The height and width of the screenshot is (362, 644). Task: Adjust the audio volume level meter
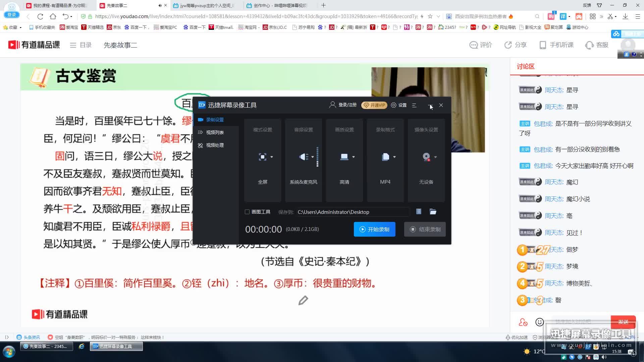pos(317,157)
